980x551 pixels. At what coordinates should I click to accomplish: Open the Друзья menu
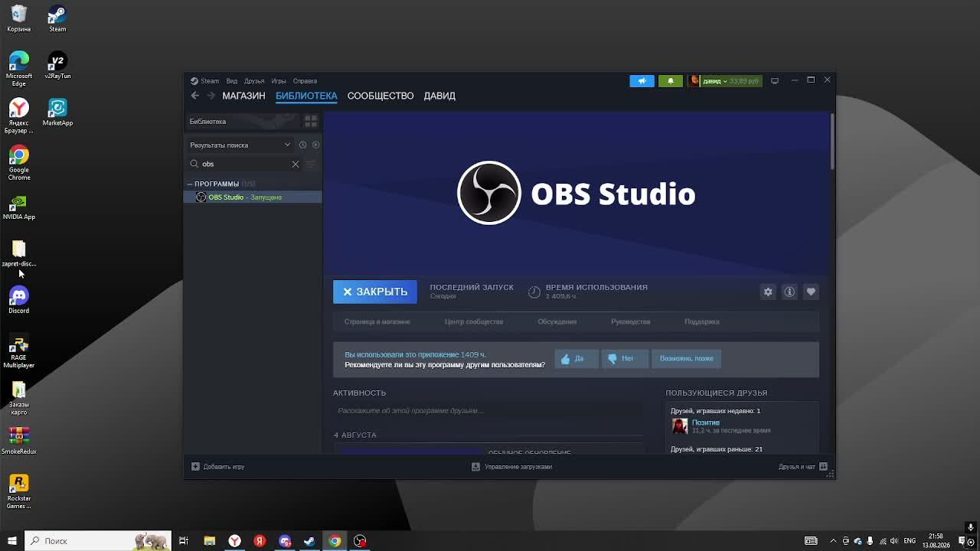[x=254, y=80]
